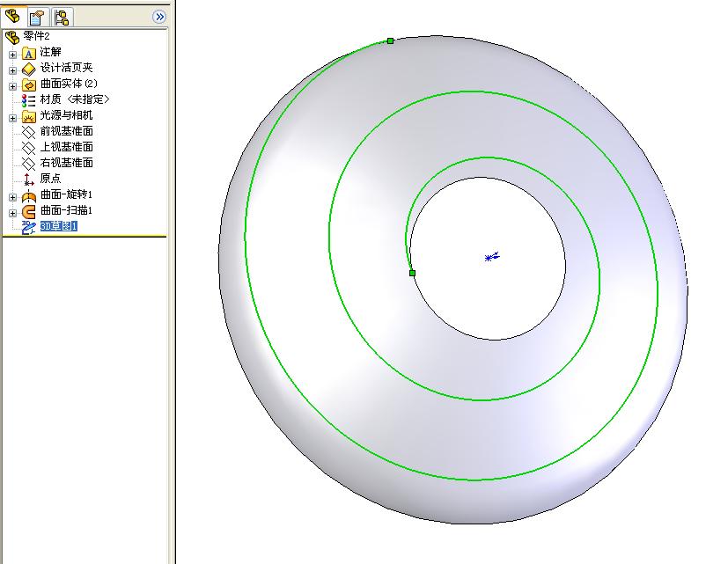Click the 右视基准面 plane icon

29,165
